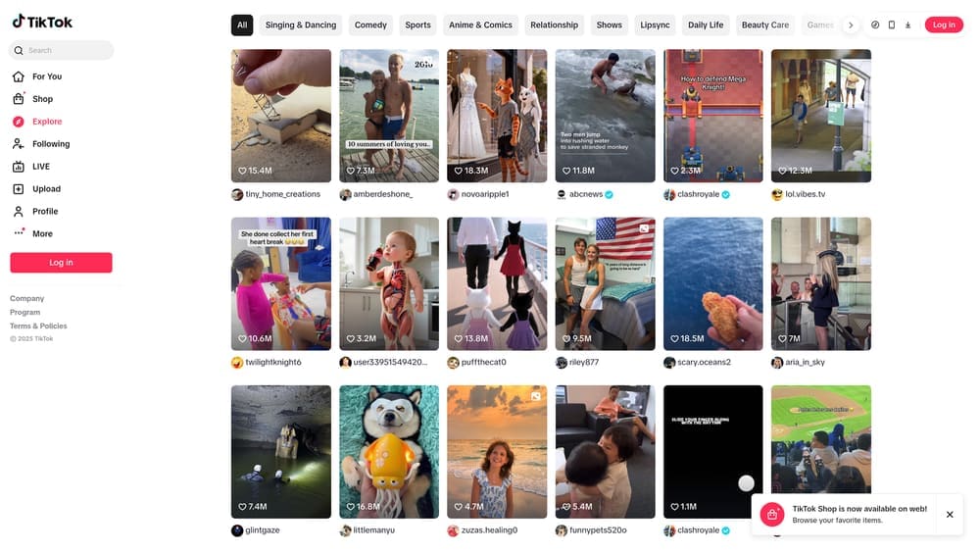The image size is (980, 552).
Task: Open the LIVE icon in sidebar
Action: pos(18,167)
